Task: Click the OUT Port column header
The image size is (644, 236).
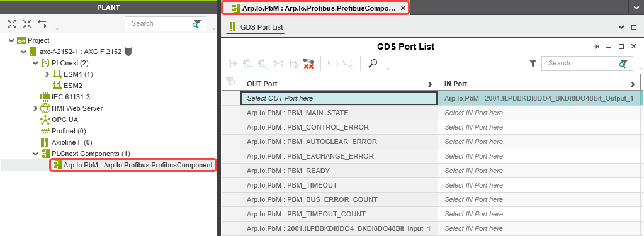Action: [339, 84]
